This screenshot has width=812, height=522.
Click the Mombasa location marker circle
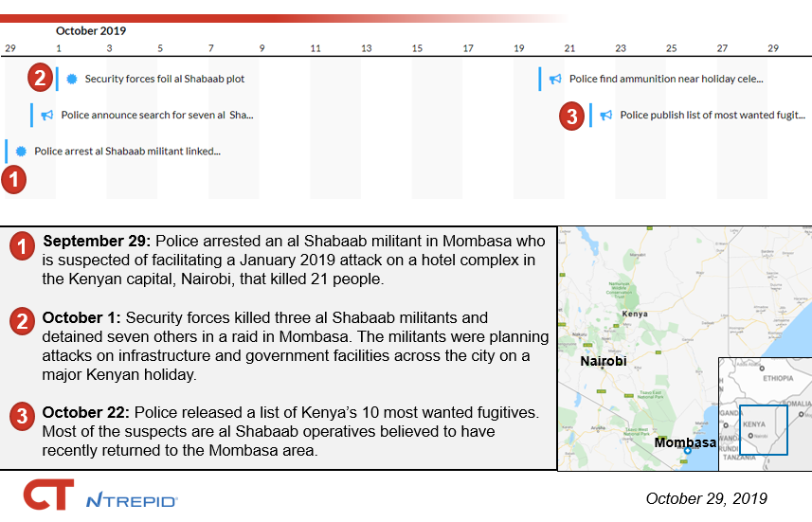pos(688,451)
